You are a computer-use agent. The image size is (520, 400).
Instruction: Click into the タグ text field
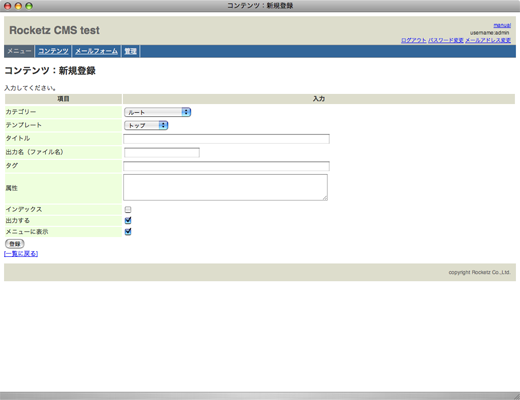[x=226, y=166]
